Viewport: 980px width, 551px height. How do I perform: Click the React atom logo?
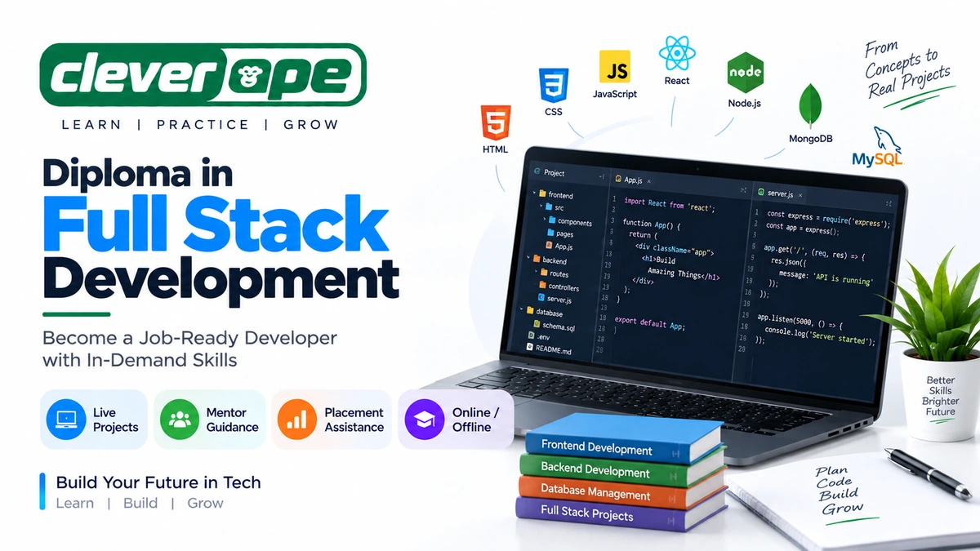[677, 53]
